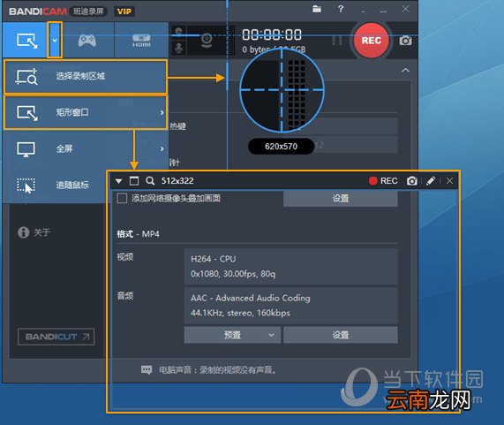The width and height of the screenshot is (504, 425).
Task: Click the speech bubble tip icon
Action: (147, 370)
